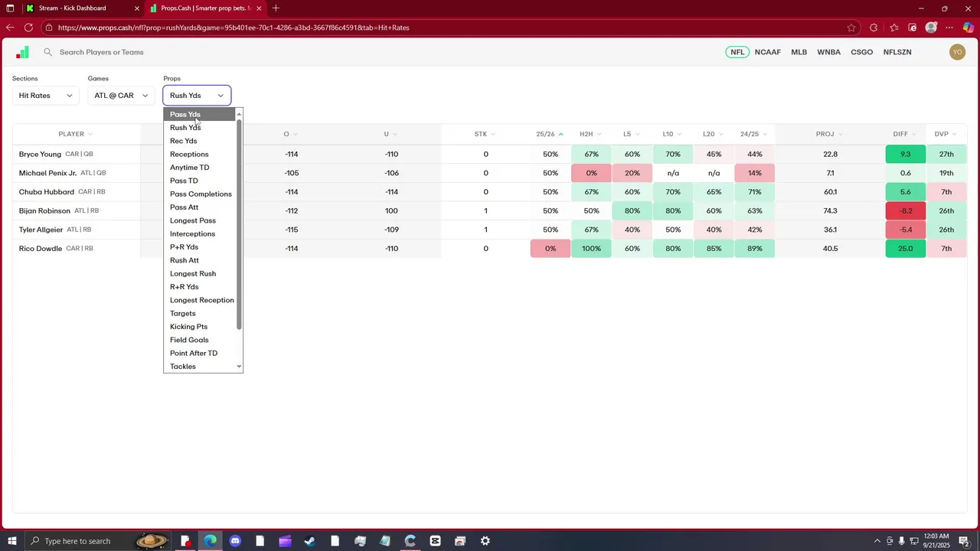Open Discord from the taskbar
This screenshot has width=980, height=551.
(x=235, y=541)
